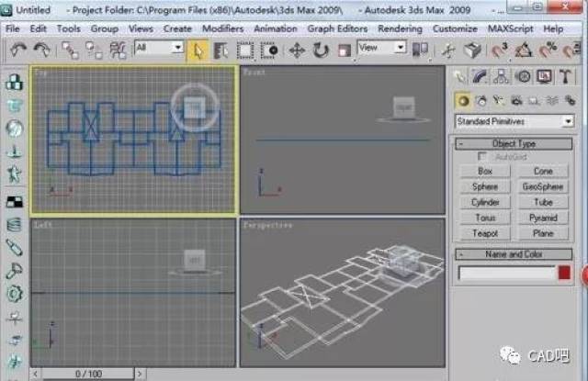Open the Select by Name dialog icon
The width and height of the screenshot is (588, 381).
coord(220,50)
